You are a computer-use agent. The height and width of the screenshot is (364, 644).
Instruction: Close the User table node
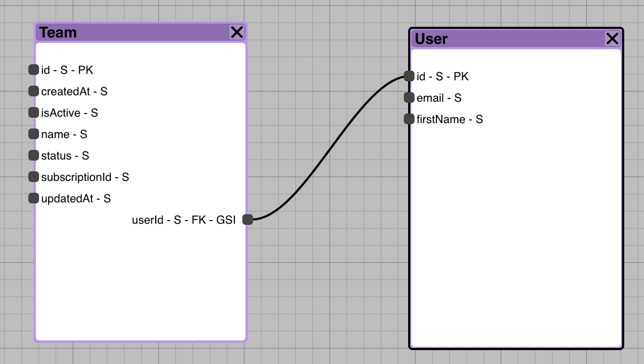click(612, 39)
